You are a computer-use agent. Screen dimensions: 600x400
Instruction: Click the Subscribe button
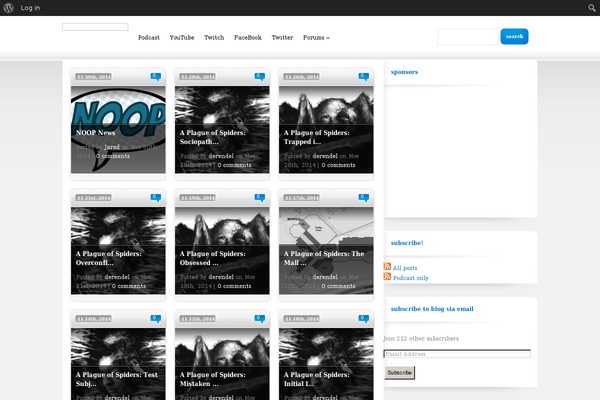[399, 372]
